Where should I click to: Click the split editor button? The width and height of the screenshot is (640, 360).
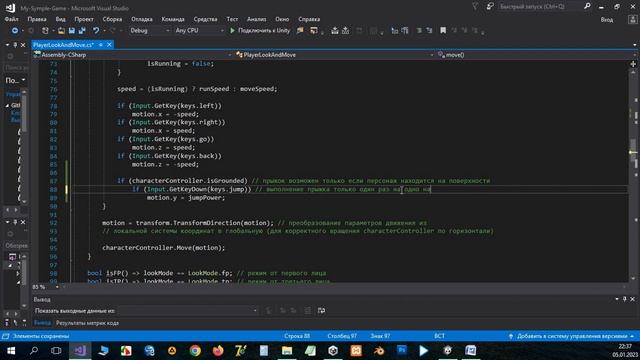(x=633, y=64)
